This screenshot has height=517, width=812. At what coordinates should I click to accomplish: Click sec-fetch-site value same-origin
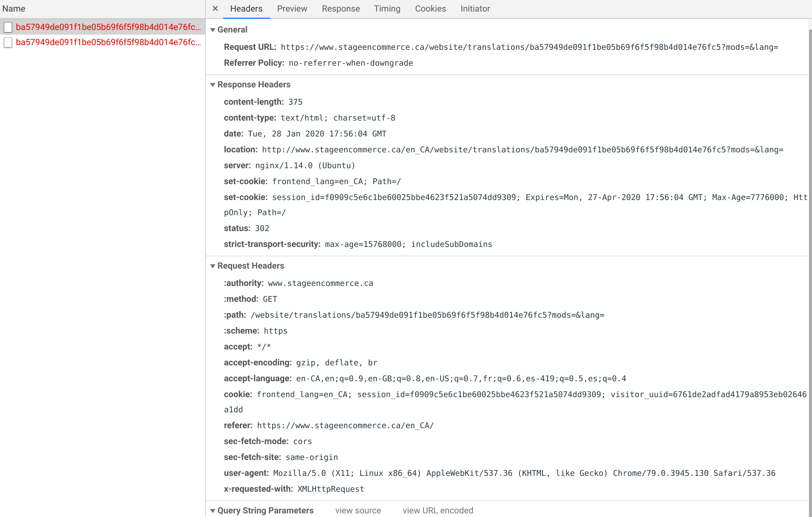pyautogui.click(x=312, y=457)
